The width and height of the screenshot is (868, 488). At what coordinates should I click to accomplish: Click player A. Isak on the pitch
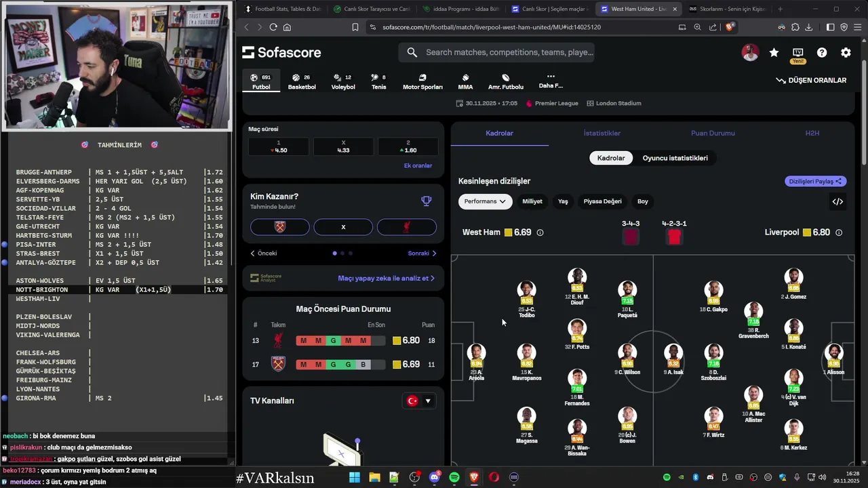tap(673, 359)
